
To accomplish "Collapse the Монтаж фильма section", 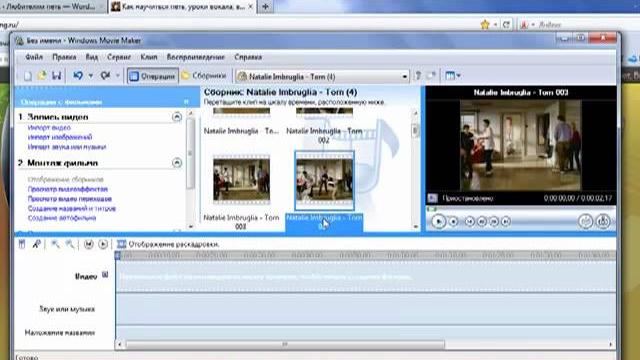I will [177, 163].
